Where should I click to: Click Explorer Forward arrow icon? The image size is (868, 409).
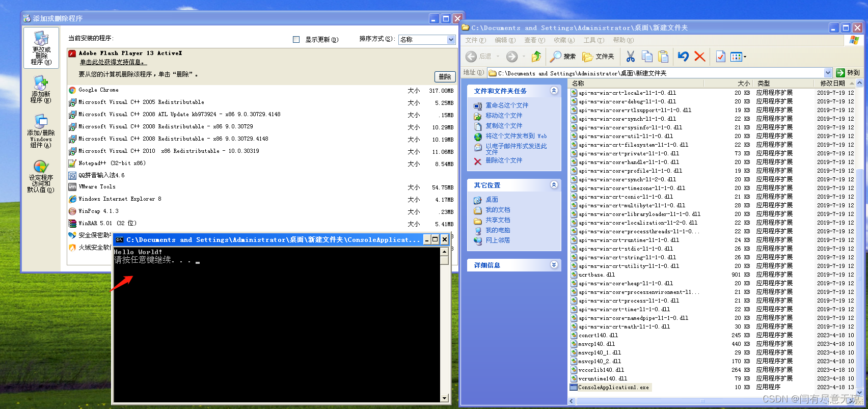pos(512,57)
